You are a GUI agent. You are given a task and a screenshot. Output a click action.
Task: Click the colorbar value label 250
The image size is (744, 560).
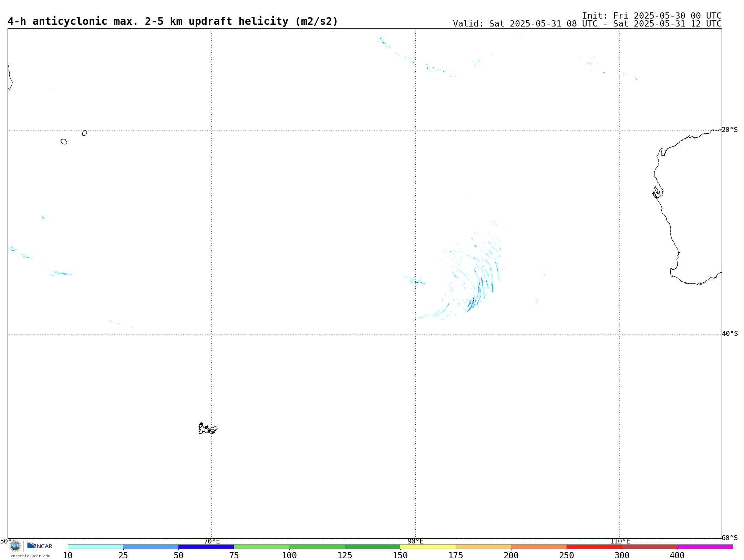coord(567,555)
